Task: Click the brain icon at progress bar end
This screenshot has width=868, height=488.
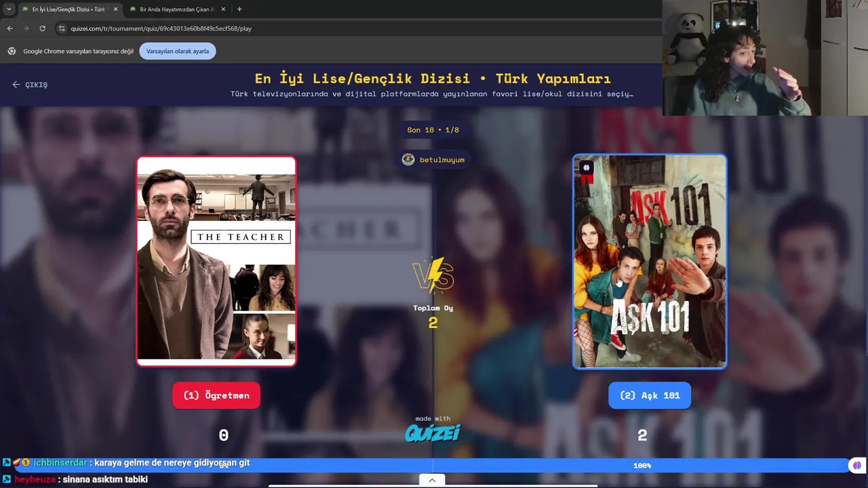Action: click(x=857, y=466)
